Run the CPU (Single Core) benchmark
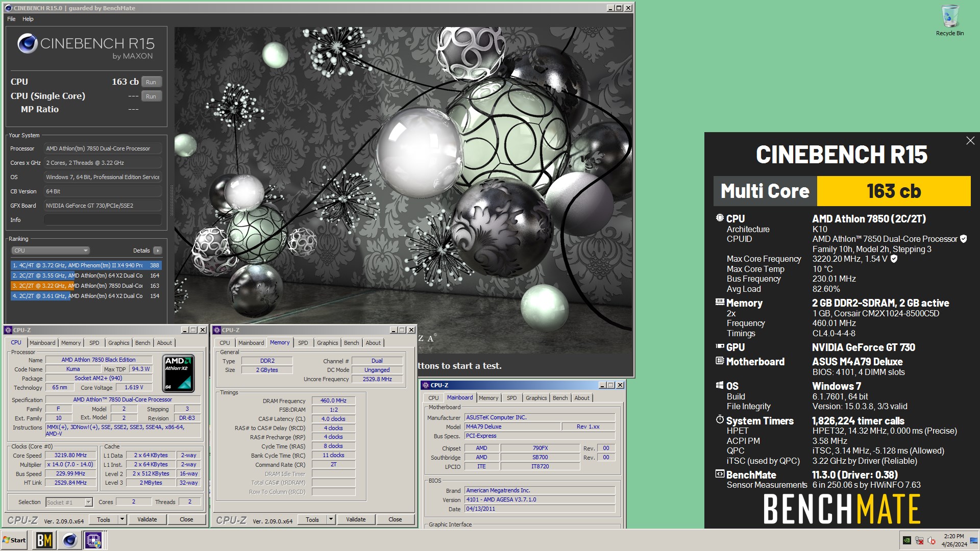The image size is (980, 551). (151, 96)
